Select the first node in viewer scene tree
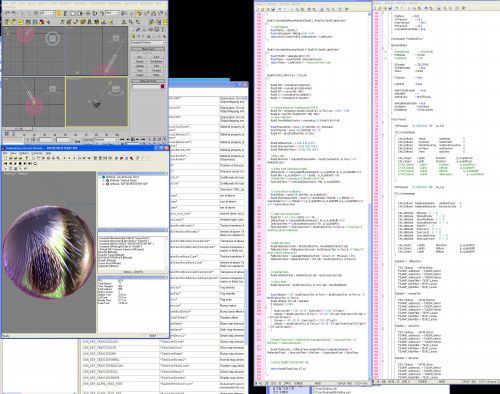 (x=120, y=177)
